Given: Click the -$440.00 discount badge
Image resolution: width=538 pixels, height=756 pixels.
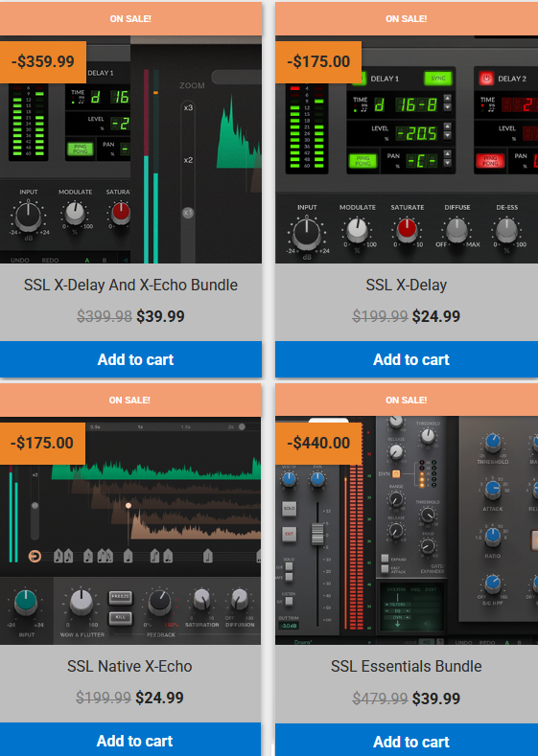Looking at the screenshot, I should pos(318,443).
